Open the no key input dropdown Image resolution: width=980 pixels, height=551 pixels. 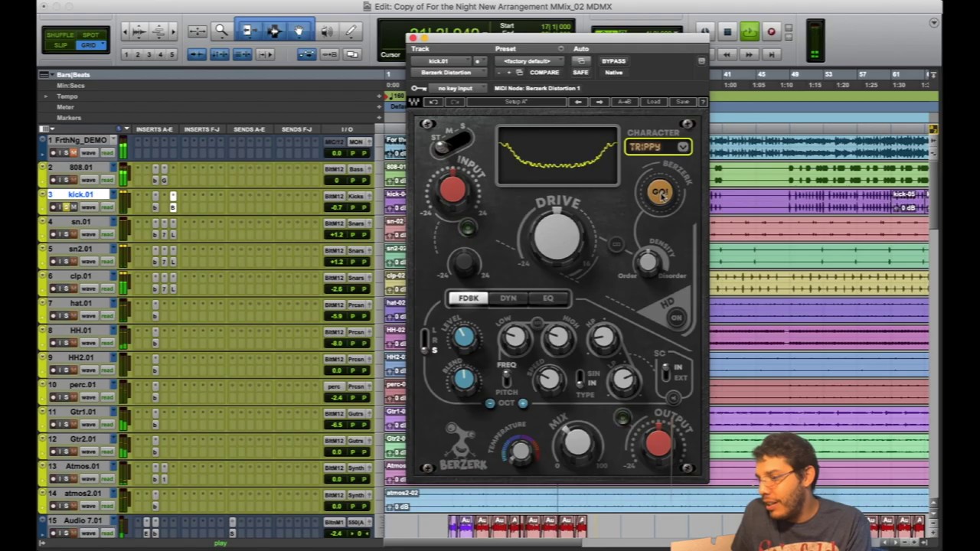point(456,88)
